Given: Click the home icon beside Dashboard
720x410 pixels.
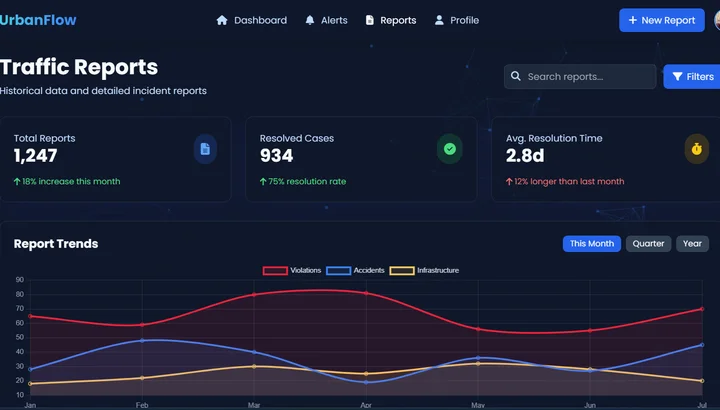Looking at the screenshot, I should click(x=222, y=20).
